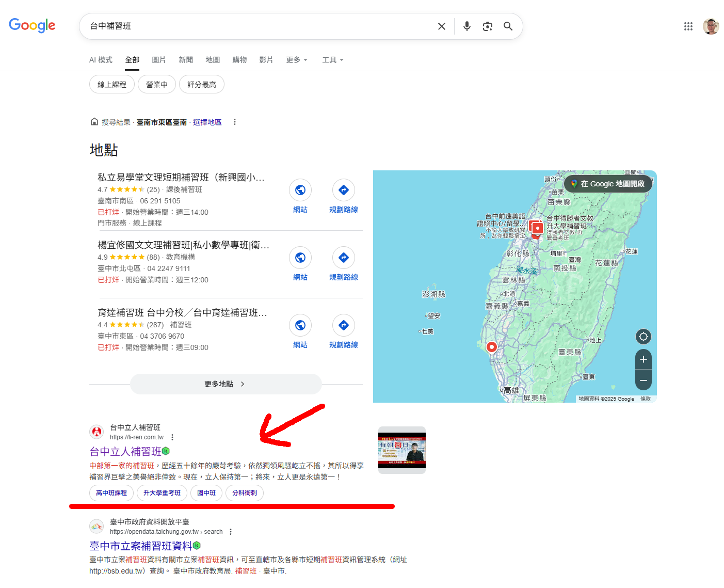Click the my-location target on the map

pyautogui.click(x=643, y=337)
